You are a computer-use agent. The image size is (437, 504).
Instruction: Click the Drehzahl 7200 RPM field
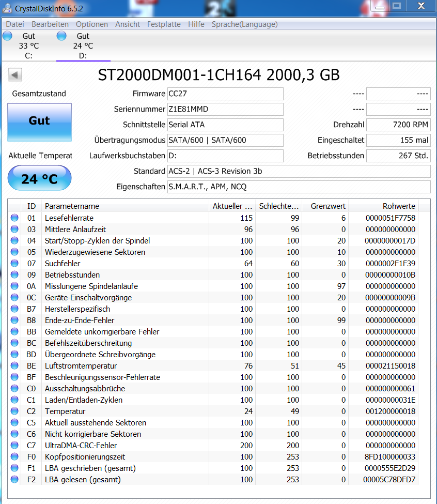click(398, 125)
